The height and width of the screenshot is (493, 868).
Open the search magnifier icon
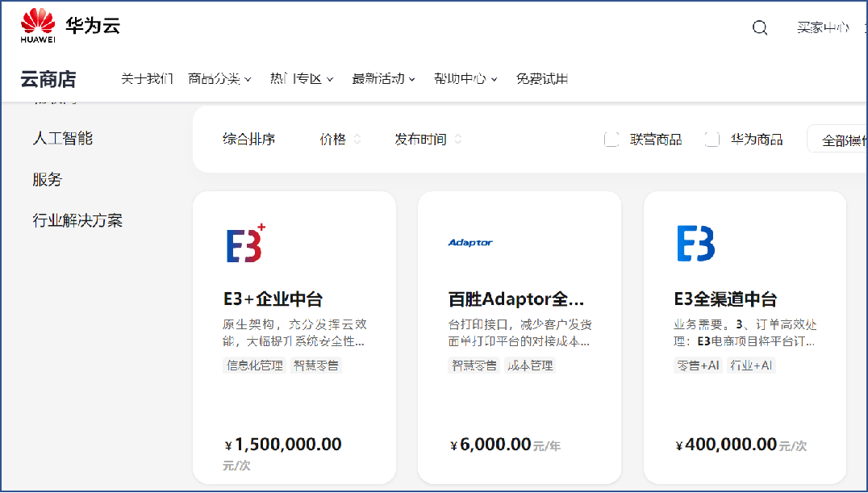(x=760, y=27)
